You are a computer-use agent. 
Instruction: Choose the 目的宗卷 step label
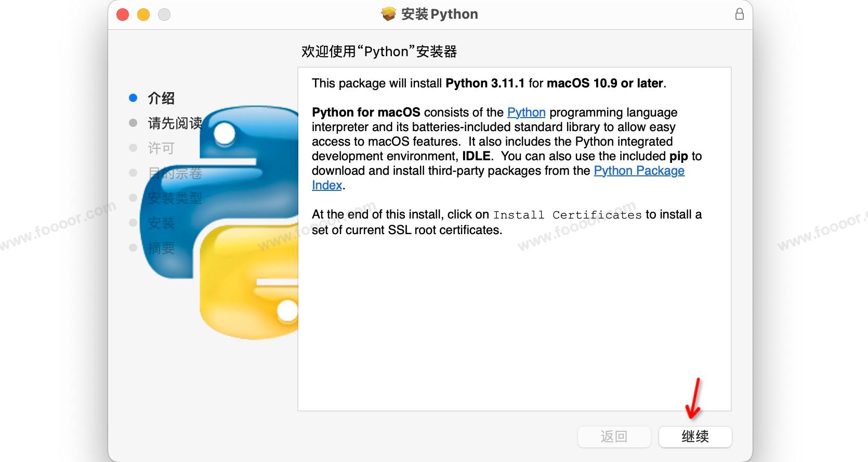(x=175, y=173)
